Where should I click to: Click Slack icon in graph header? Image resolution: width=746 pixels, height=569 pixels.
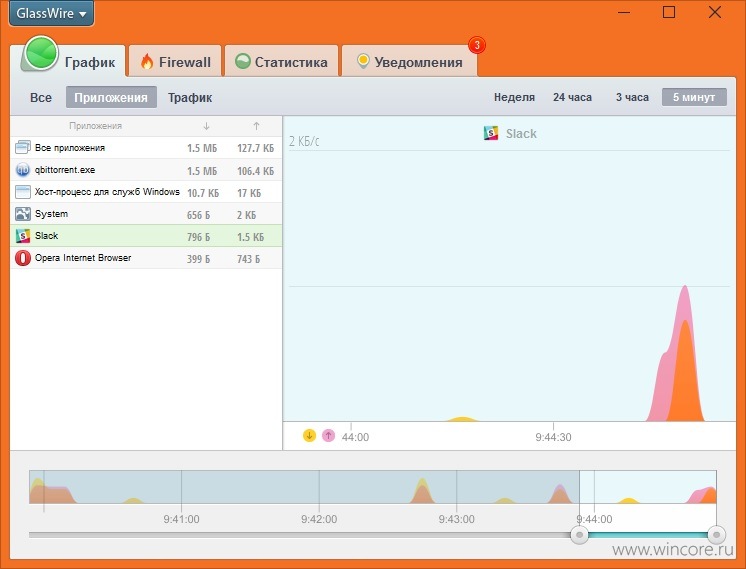pyautogui.click(x=491, y=133)
